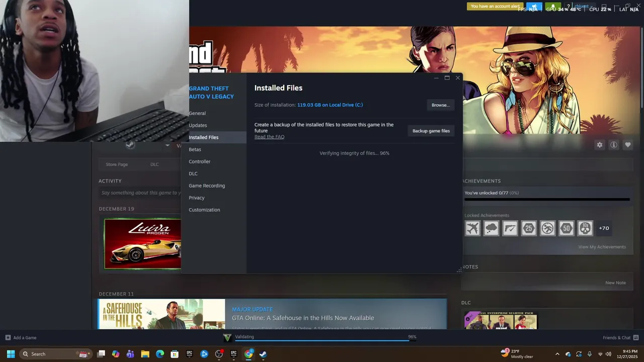Screen dimensions: 644x362
Task: Click the GTA V icon next to Validating
Action: coord(227,337)
